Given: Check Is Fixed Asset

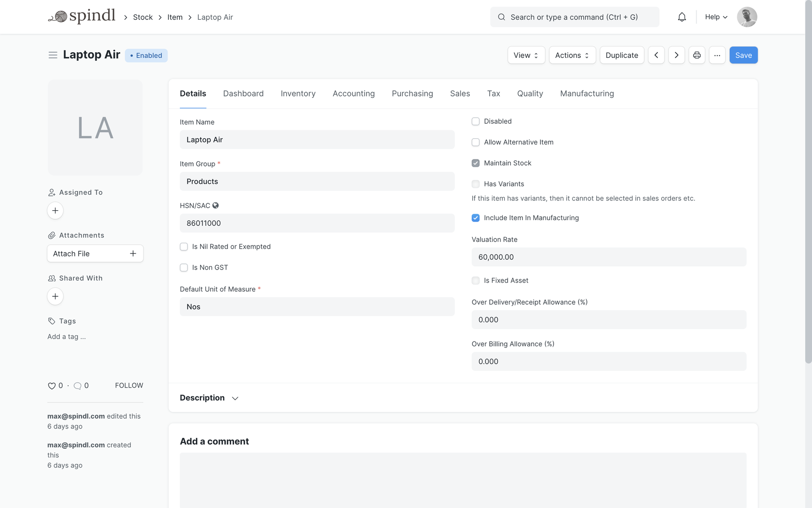Looking at the screenshot, I should [476, 280].
